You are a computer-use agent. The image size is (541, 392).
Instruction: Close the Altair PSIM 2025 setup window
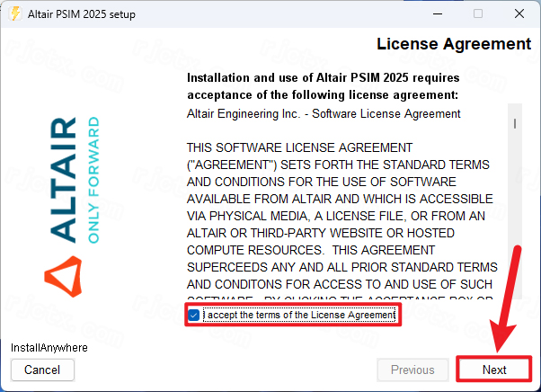(x=518, y=13)
